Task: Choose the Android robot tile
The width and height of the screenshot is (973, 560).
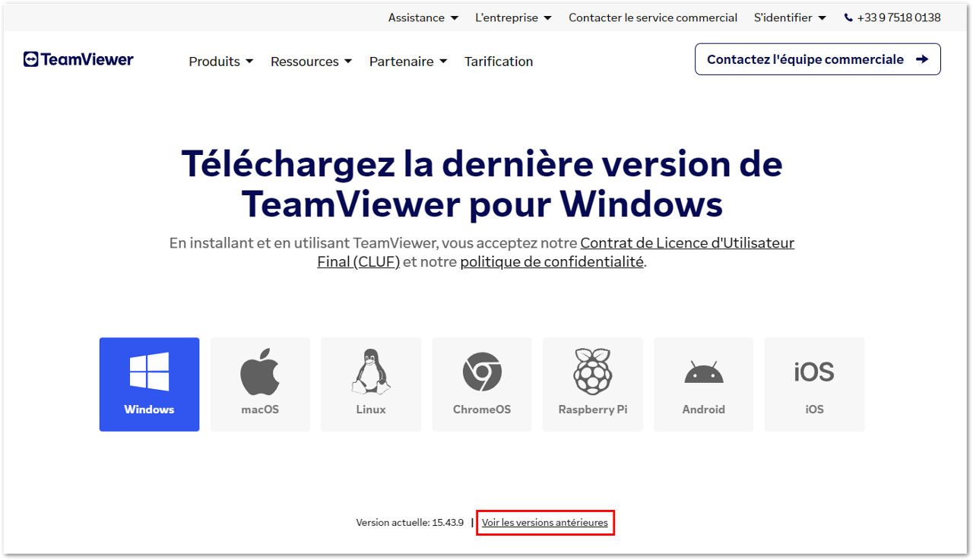Action: point(704,384)
